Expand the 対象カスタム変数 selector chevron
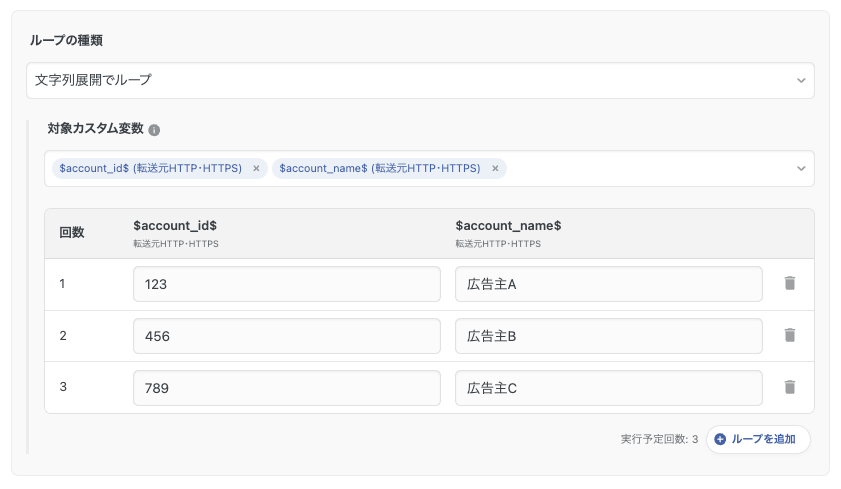 tap(801, 169)
